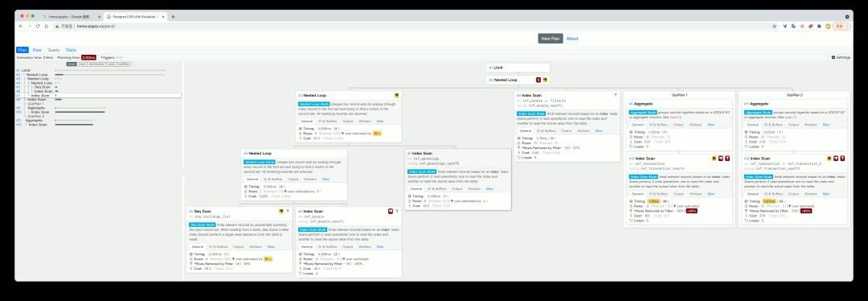
Task: Click the SubPlan 2 label
Action: 794,94
